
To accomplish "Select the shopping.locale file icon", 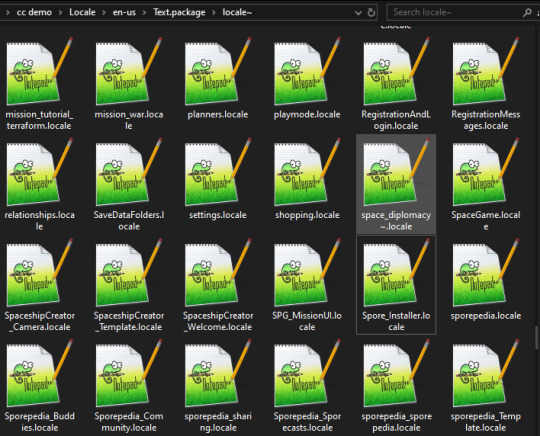I will 307,172.
